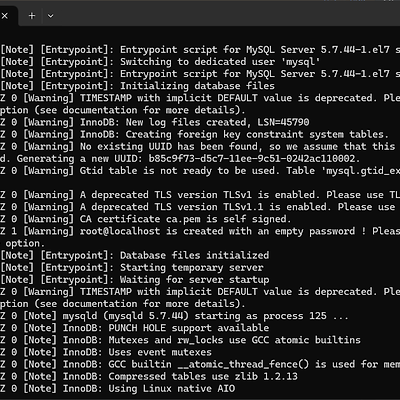Select 'New log files created, LSN=45790' text
This screenshot has height=400, width=400.
(217, 122)
